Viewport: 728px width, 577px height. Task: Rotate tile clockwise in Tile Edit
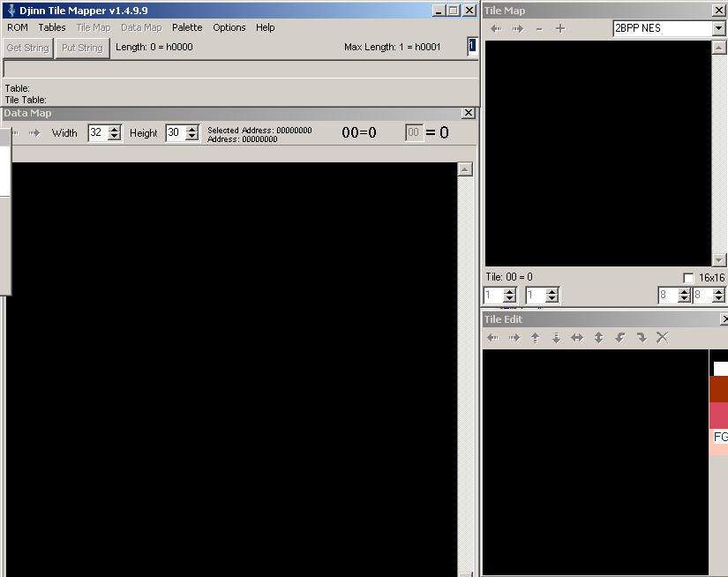click(x=642, y=338)
